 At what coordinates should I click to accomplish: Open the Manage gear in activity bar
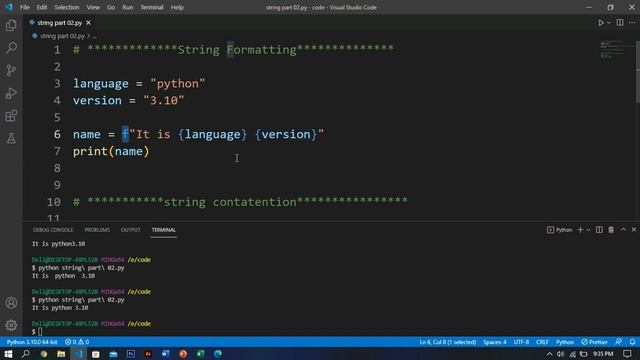[x=11, y=325]
